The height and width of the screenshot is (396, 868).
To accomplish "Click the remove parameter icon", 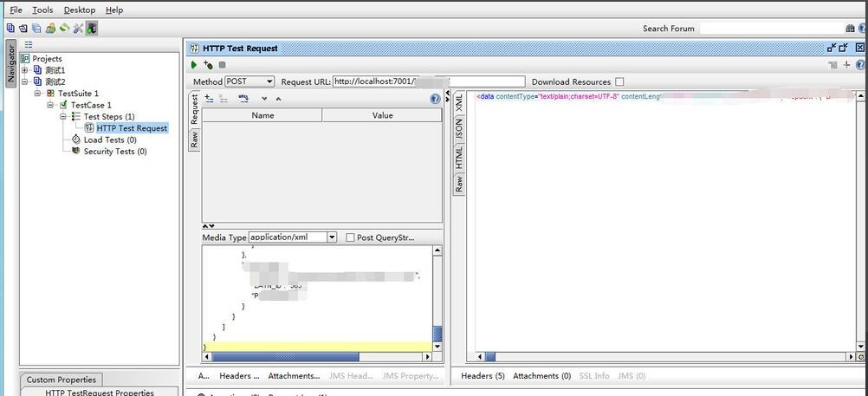I will pos(223,99).
